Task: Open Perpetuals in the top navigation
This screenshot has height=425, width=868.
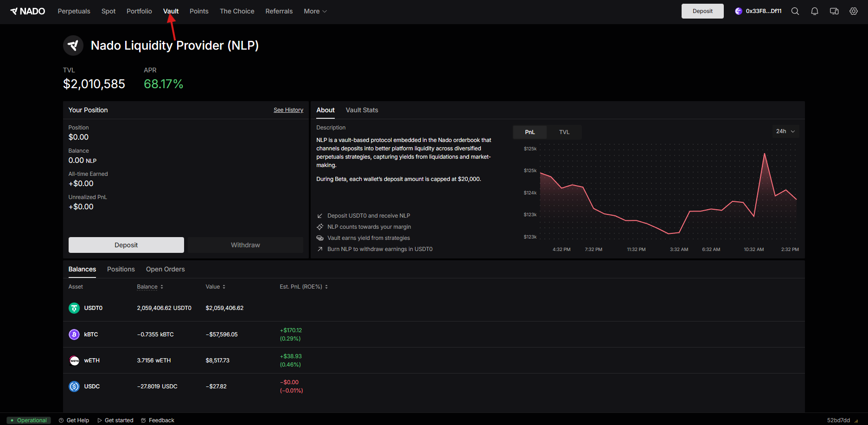Action: coord(74,11)
